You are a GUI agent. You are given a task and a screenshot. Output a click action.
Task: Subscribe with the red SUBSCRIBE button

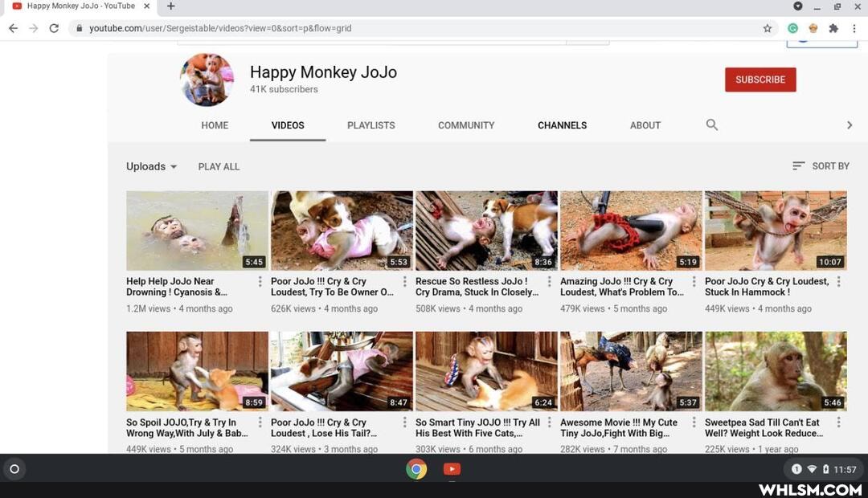(760, 80)
